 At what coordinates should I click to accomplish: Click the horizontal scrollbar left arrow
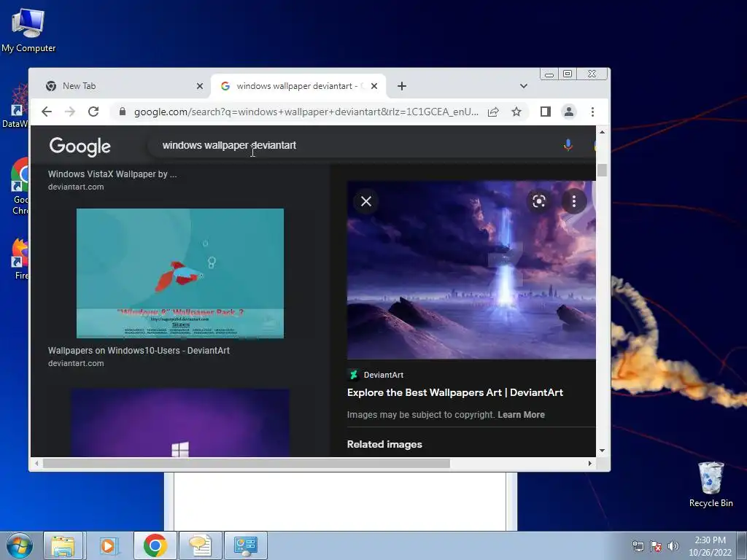(36, 463)
